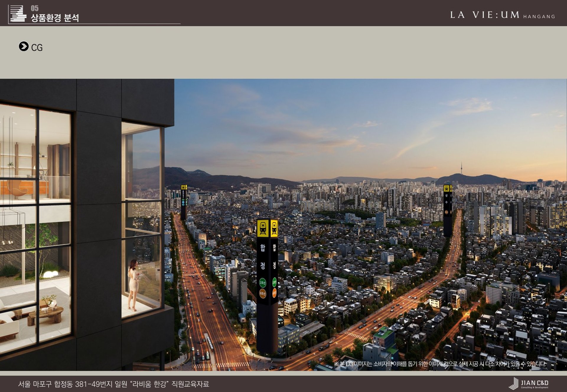Click the green Line 2 circle on the Hapjeong sign

(x=263, y=283)
